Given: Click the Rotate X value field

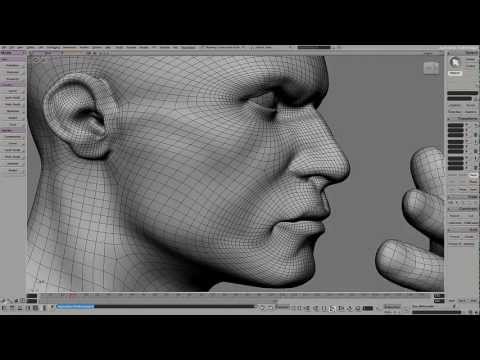Looking at the screenshot, I should tap(455, 143).
